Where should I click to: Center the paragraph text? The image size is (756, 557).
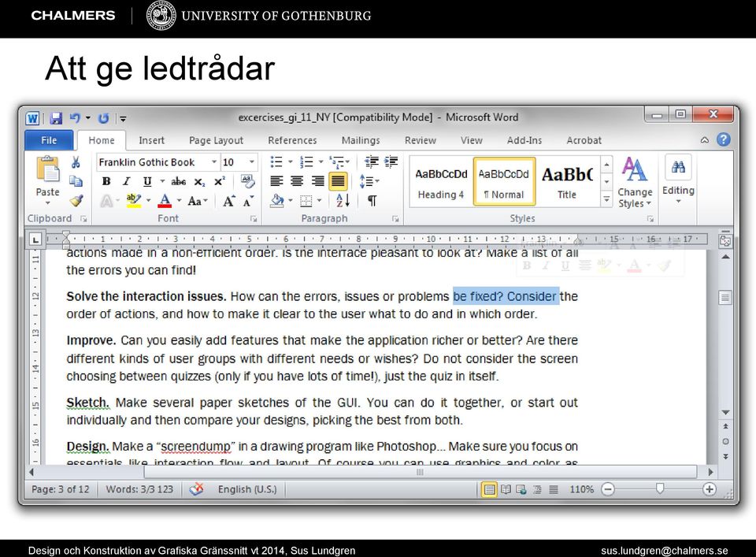(x=297, y=181)
